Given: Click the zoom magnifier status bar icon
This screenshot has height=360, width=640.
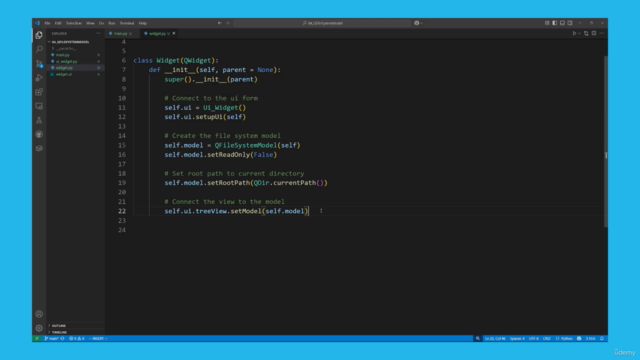Looking at the screenshot, I should (478, 338).
